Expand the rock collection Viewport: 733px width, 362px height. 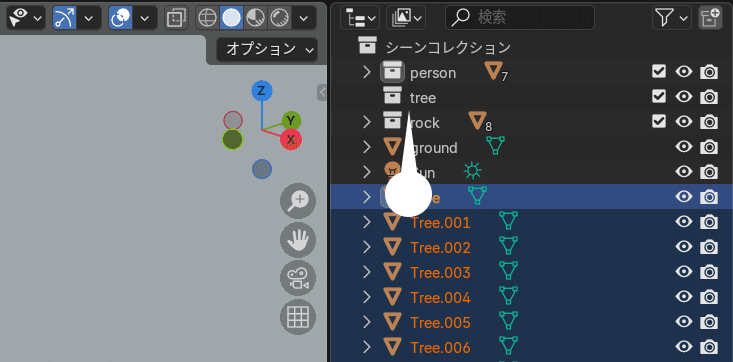(367, 122)
